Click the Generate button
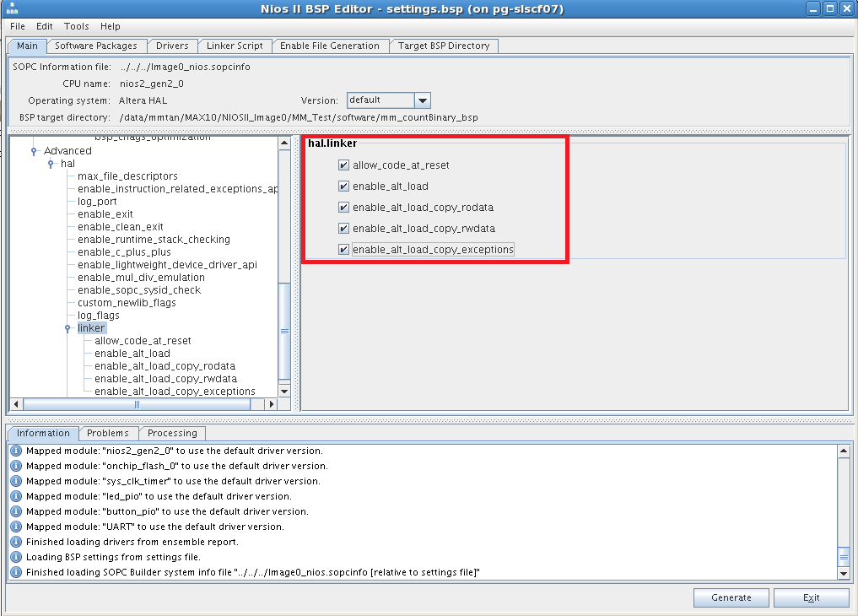 pos(731,598)
